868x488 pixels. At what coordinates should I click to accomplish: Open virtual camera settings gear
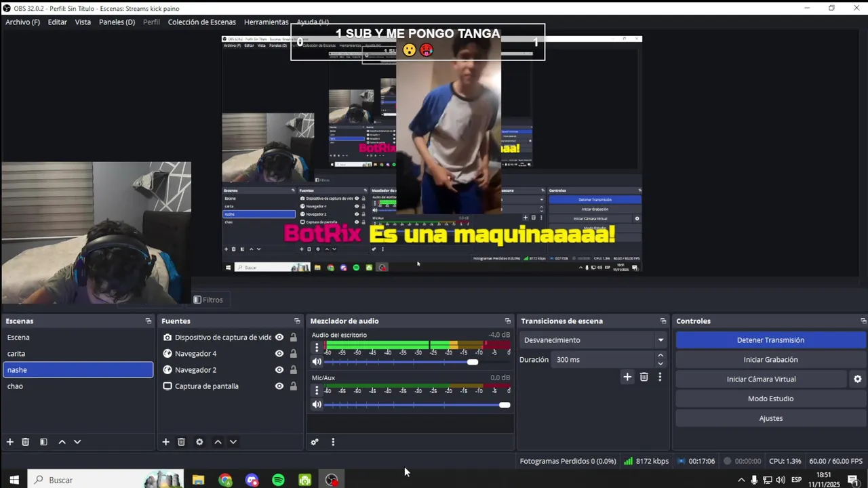tap(858, 380)
